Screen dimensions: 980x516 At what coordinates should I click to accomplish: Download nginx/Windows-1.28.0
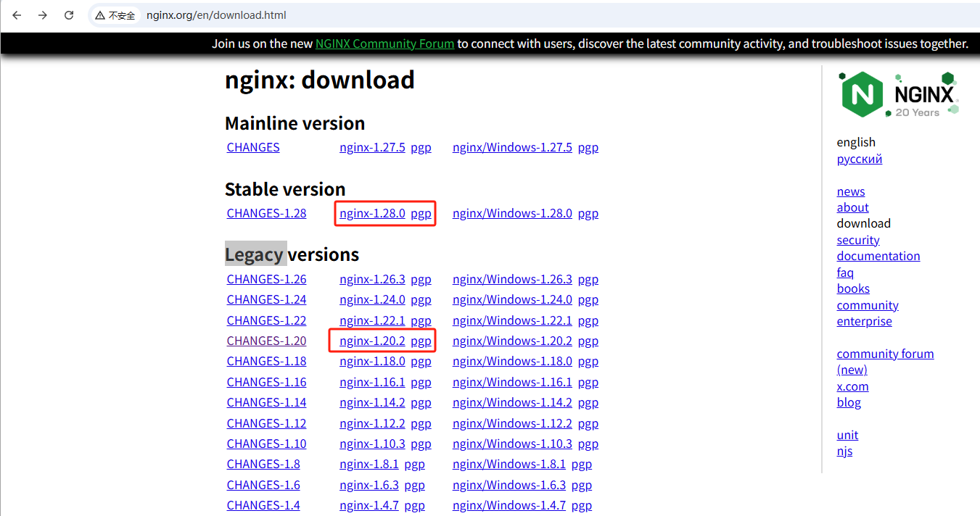pos(512,213)
